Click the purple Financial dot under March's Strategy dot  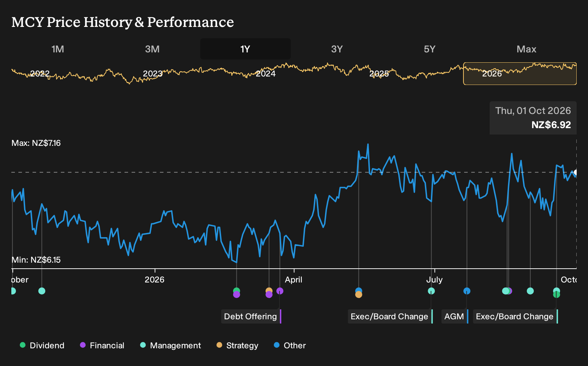click(x=269, y=294)
